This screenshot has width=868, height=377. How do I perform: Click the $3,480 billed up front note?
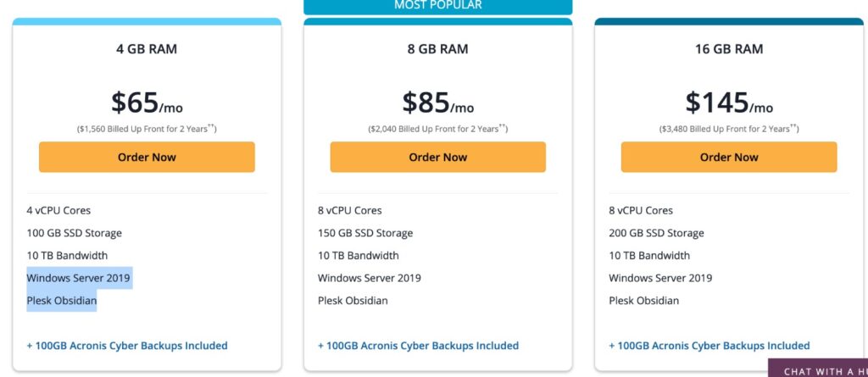point(729,129)
